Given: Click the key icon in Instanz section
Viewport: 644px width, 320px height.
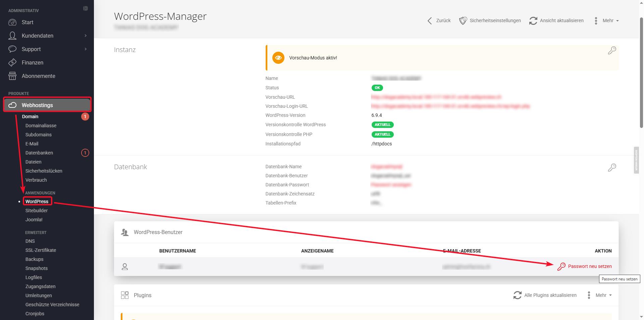Looking at the screenshot, I should click(612, 50).
